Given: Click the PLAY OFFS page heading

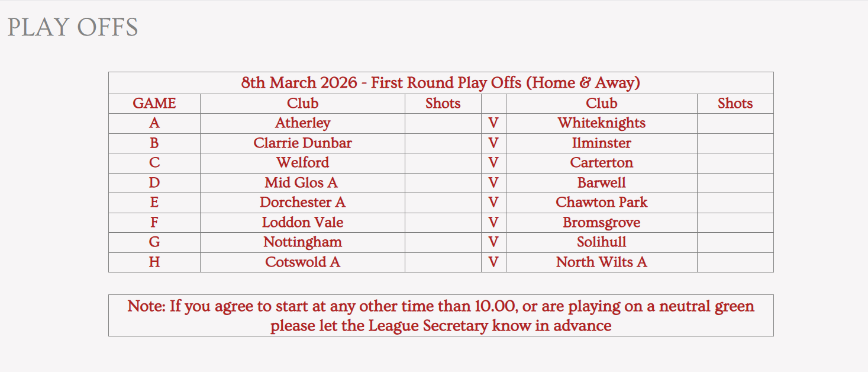Looking at the screenshot, I should click(x=73, y=27).
